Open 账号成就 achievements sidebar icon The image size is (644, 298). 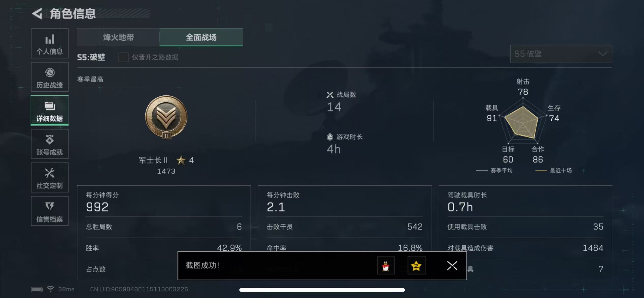[50, 144]
